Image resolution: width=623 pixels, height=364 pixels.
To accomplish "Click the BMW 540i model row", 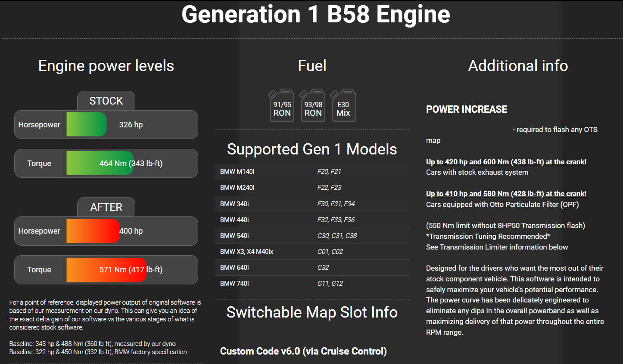I will point(312,236).
